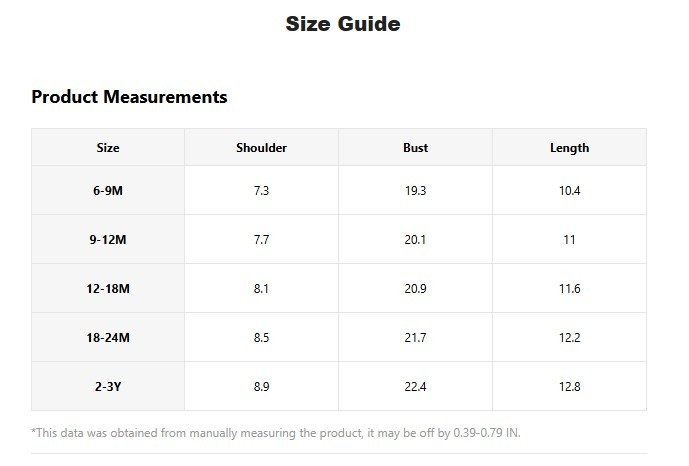Select the Length column header
689x466 pixels.
click(x=569, y=148)
